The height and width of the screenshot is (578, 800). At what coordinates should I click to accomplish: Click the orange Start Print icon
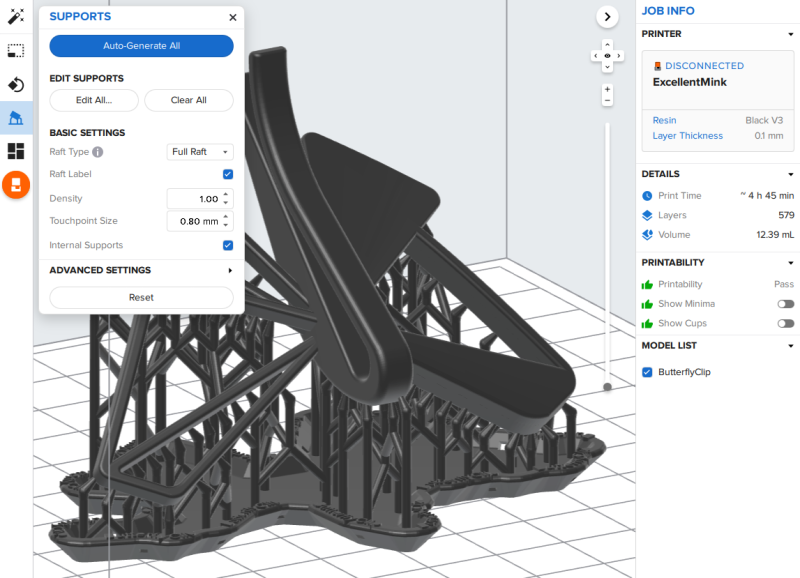[x=16, y=185]
